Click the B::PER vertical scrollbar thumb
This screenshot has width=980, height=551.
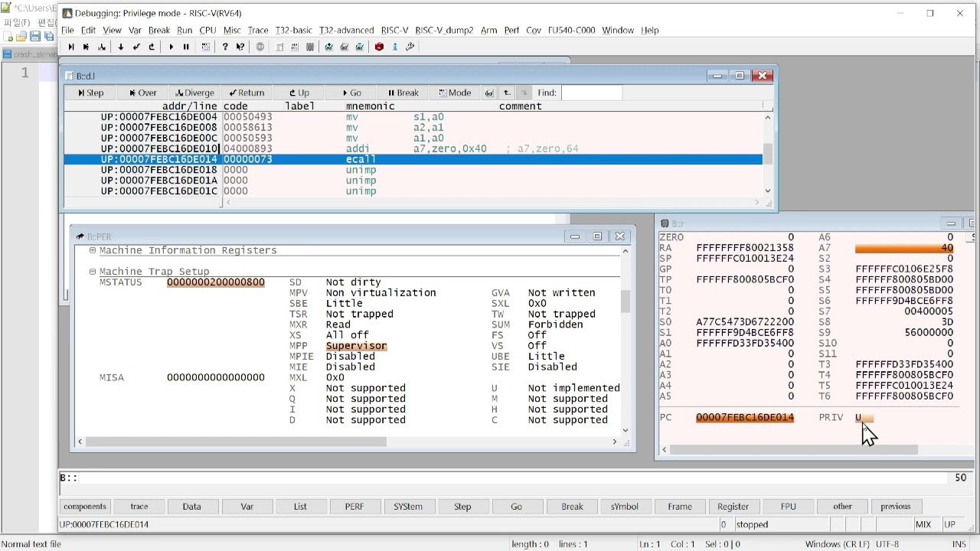(x=626, y=302)
